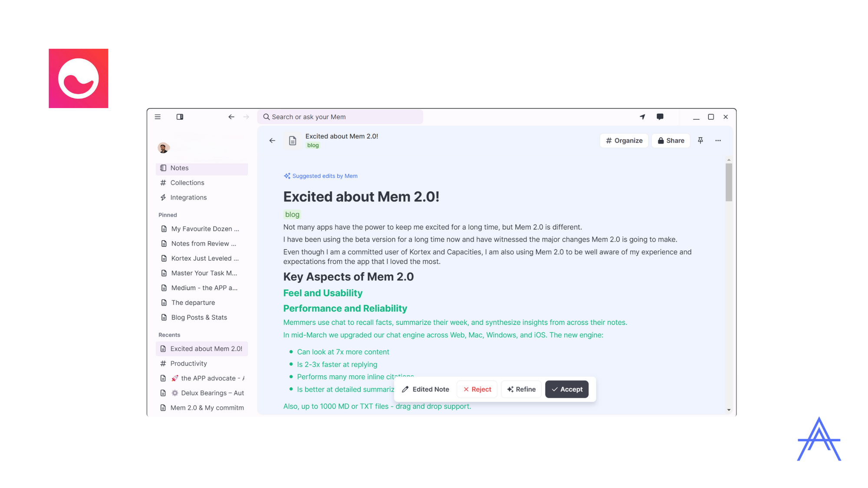The image size is (868, 488).
Task: Click the paper-plane send icon
Action: click(x=642, y=117)
